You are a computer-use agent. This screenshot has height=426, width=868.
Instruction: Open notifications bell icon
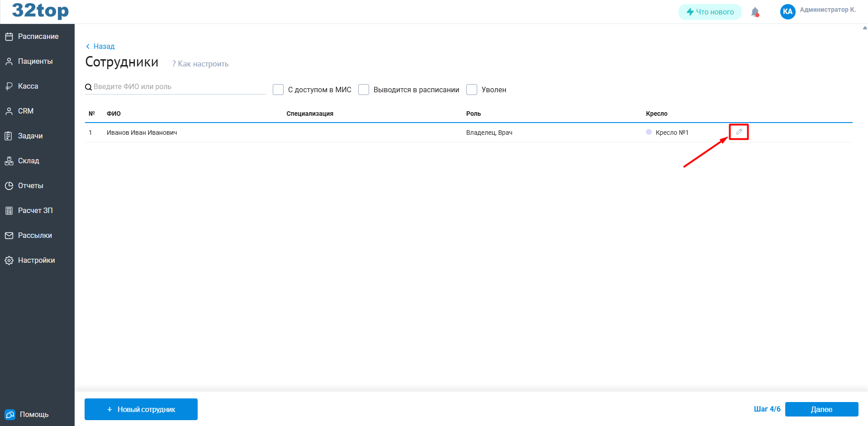pos(755,12)
